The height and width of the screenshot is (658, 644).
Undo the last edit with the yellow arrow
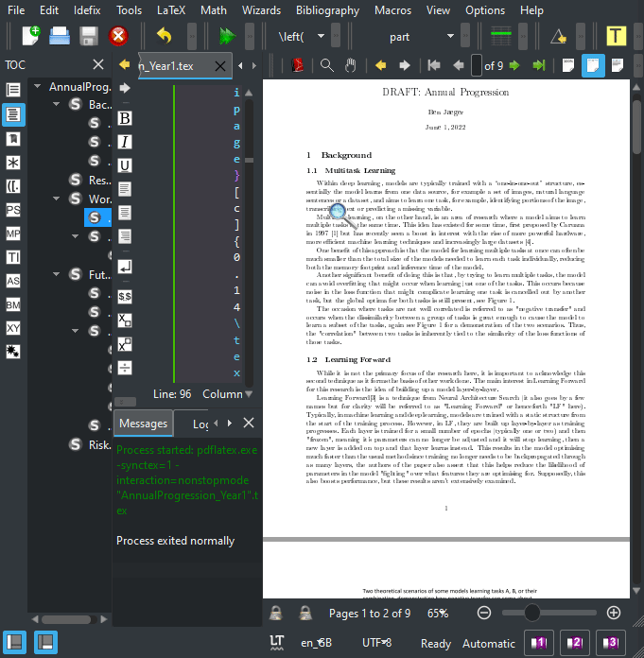point(165,36)
